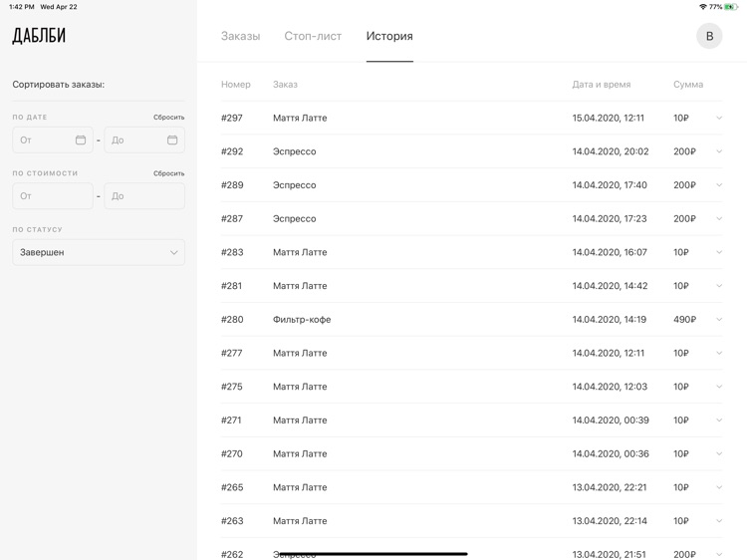Screen dimensions: 747x560
Task: Open calendar picker in date To field
Action: (x=172, y=140)
